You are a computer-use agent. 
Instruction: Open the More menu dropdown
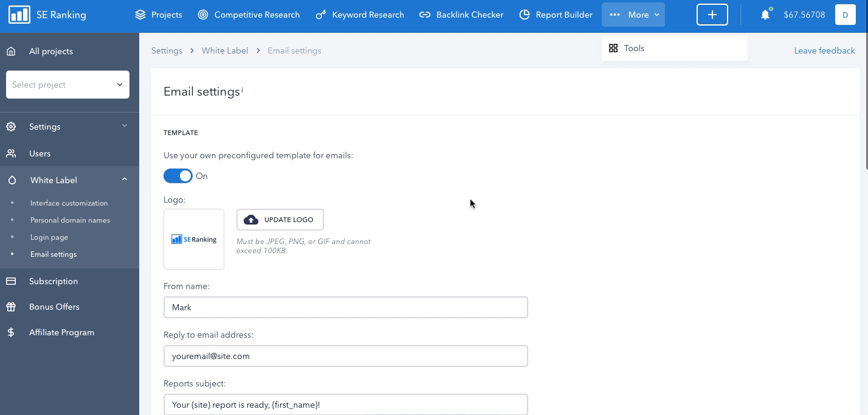(x=633, y=15)
